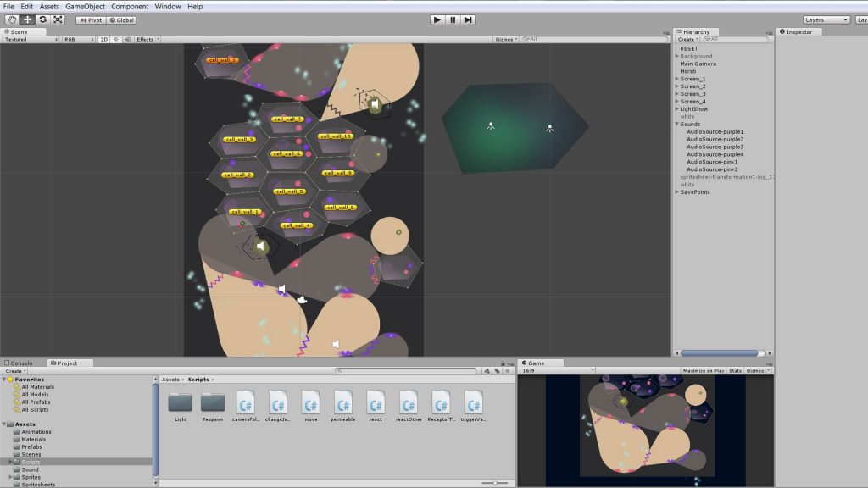Toggle 2D scene view mode
This screenshot has height=488, width=868.
click(103, 39)
